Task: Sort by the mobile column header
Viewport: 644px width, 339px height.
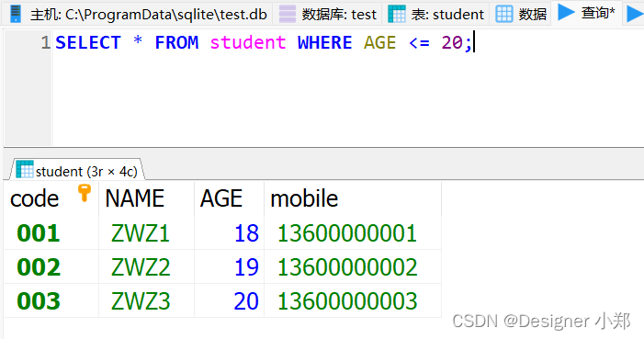Action: pos(353,198)
